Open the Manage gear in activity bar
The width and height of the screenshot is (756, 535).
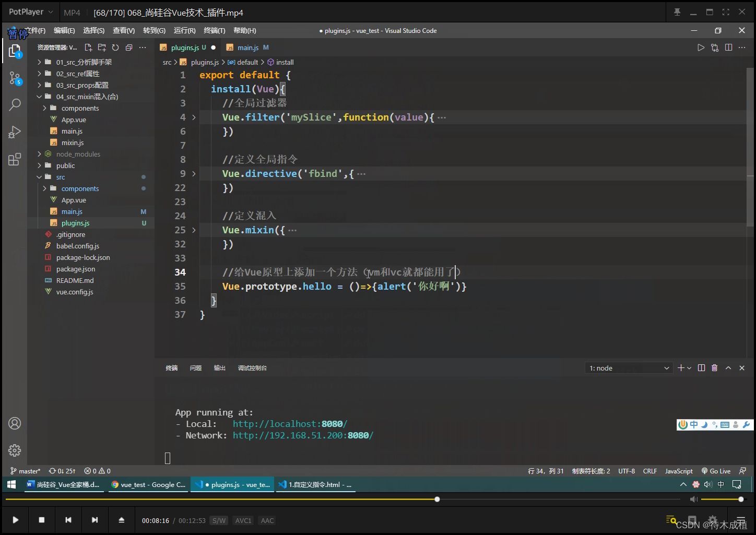15,450
